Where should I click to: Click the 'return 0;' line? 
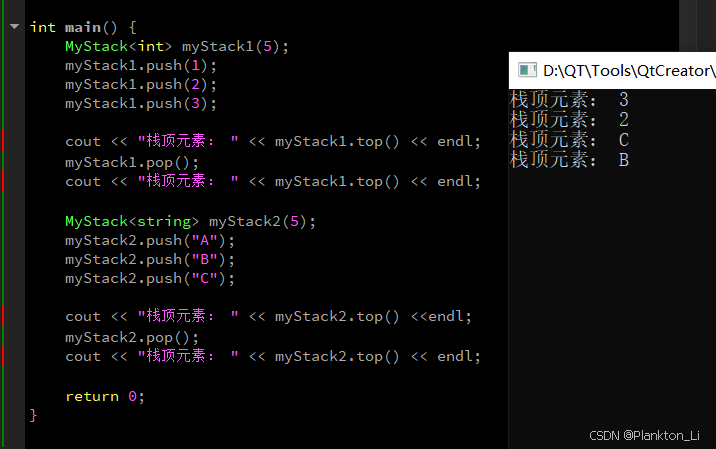[x=105, y=396]
